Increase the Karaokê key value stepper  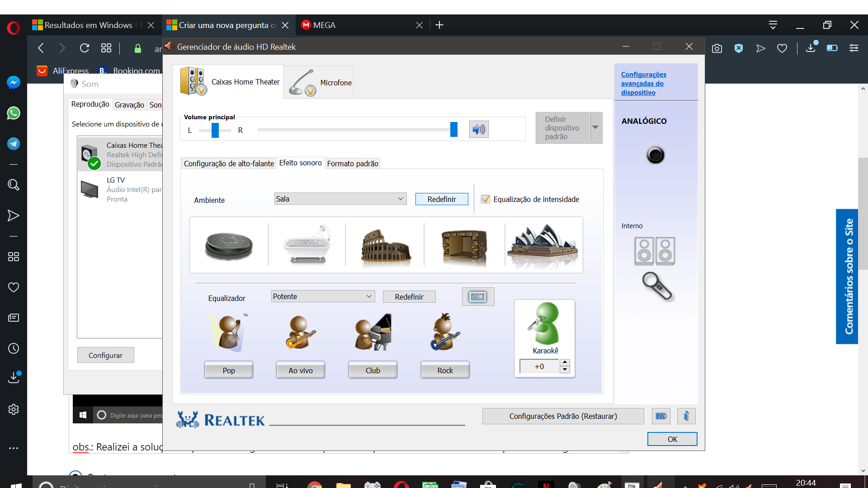[565, 362]
